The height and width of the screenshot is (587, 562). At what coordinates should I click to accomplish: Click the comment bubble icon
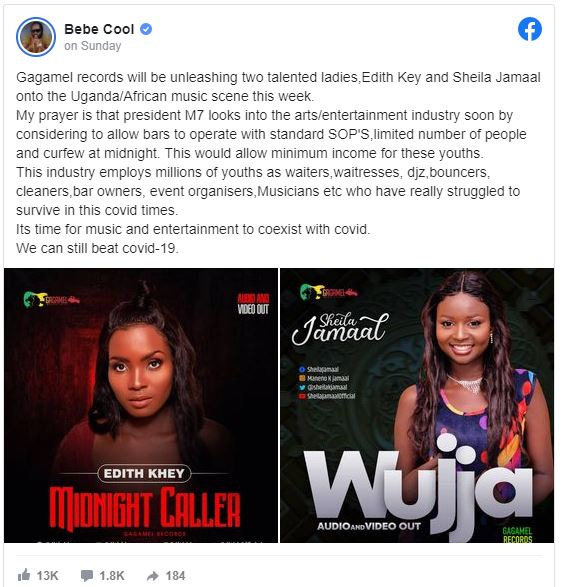[x=86, y=575]
